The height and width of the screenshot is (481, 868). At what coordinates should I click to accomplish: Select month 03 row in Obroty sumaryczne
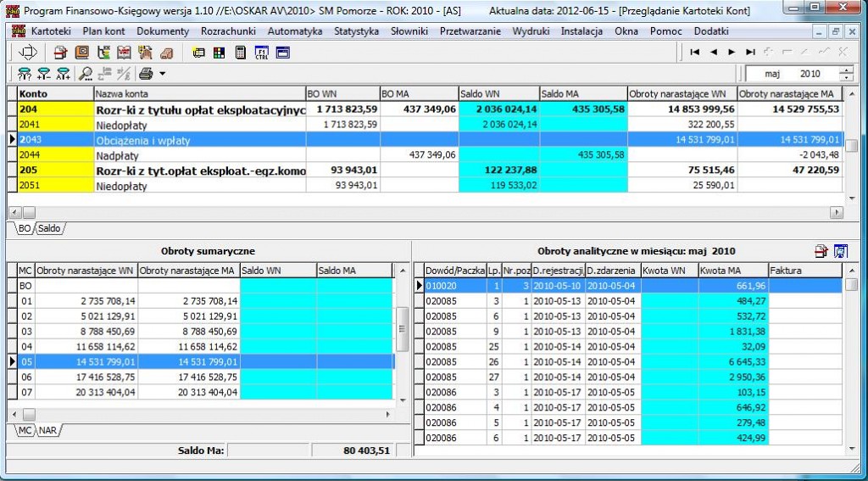pos(205,332)
